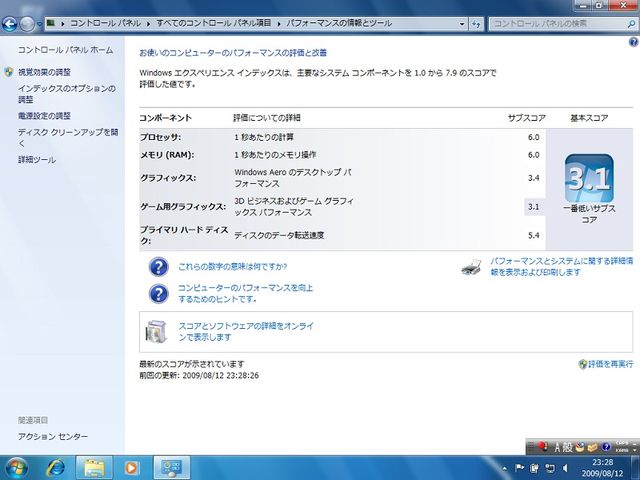Image resolution: width=640 pixels, height=480 pixels.
Task: Click the Action Center flag tray icon
Action: point(519,468)
